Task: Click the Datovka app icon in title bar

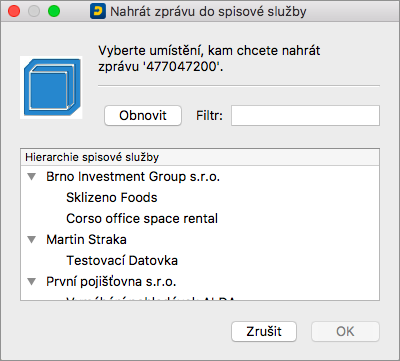Action: (98, 11)
